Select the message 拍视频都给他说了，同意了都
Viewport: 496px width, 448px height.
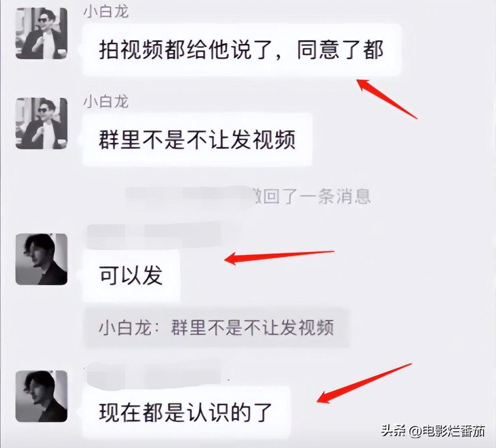[x=242, y=50]
